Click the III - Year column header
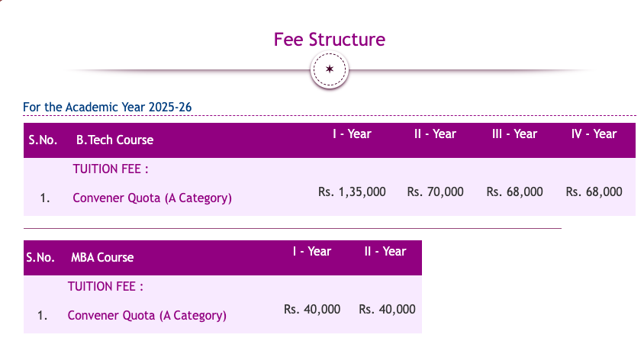 coord(514,134)
